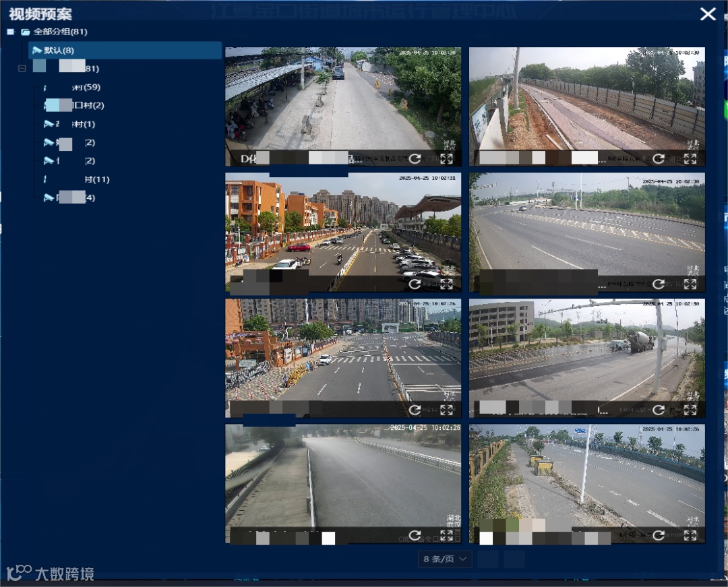Refresh the empty wide road intersection feed
The height and width of the screenshot is (587, 728).
pyautogui.click(x=659, y=284)
